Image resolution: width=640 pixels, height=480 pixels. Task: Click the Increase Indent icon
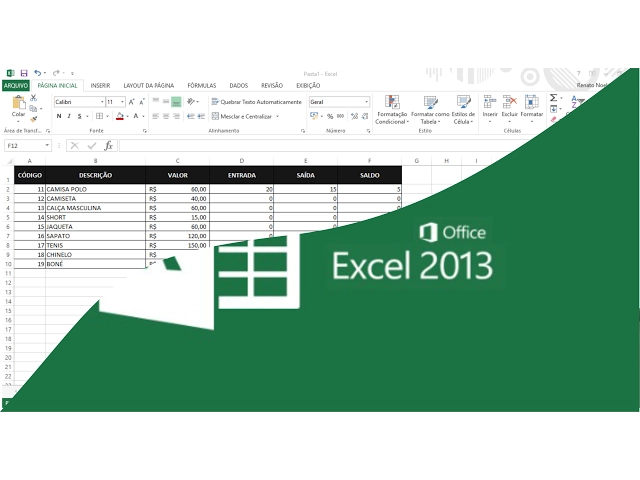(x=201, y=116)
